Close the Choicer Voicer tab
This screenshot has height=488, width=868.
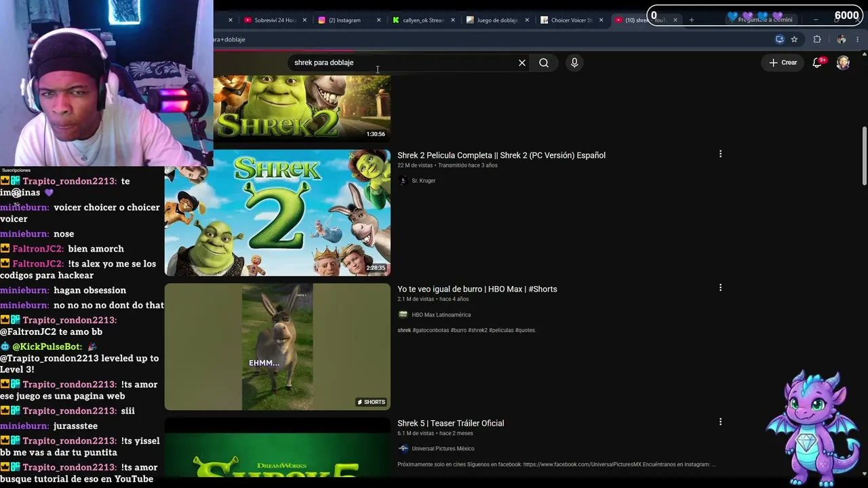click(601, 20)
